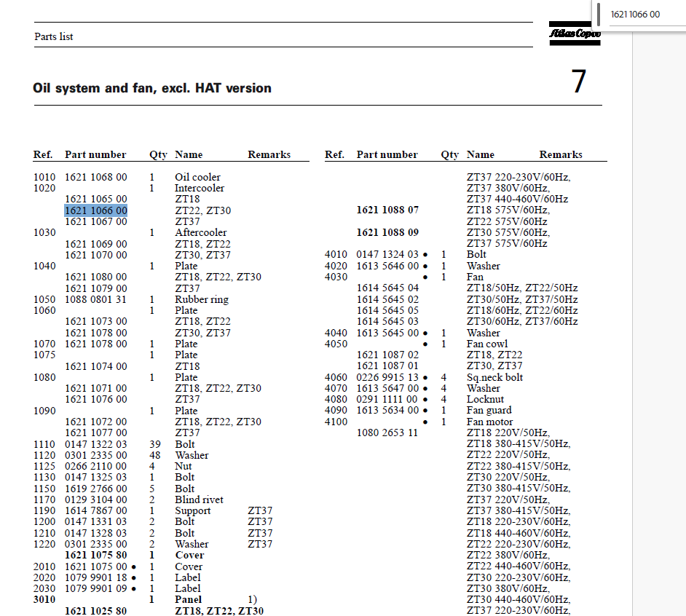Click the 'Sq.neck bolt' name entry

pos(494,378)
